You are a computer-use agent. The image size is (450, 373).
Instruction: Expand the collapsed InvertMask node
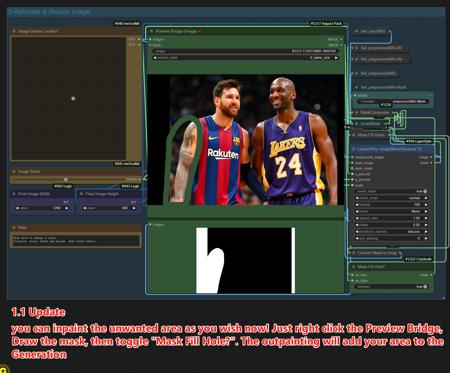coord(356,123)
